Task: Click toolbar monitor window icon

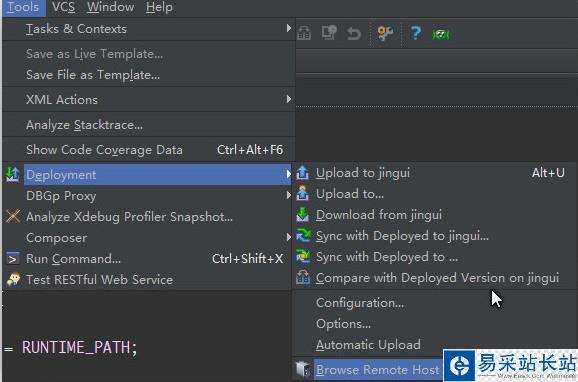Action: click(x=329, y=32)
